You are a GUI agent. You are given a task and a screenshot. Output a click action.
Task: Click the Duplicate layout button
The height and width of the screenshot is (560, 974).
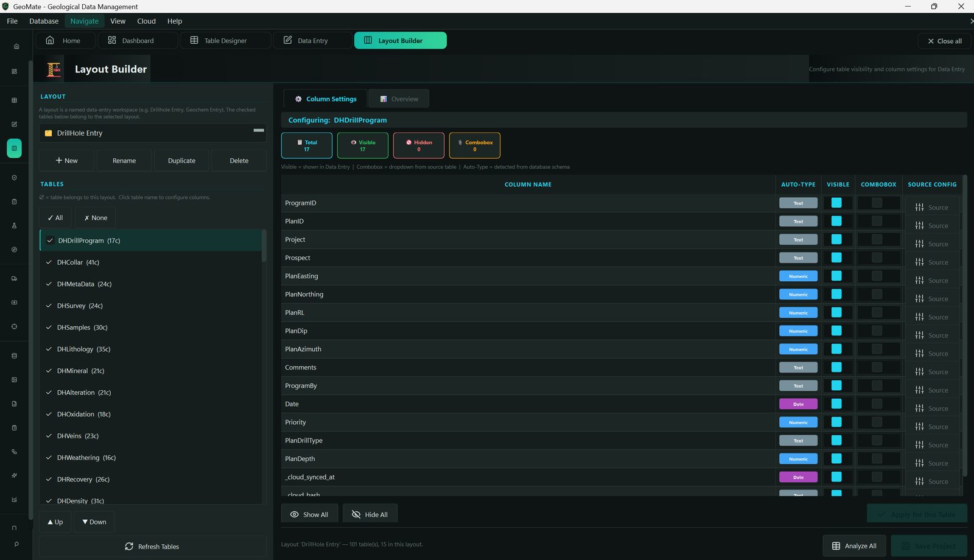coord(181,161)
